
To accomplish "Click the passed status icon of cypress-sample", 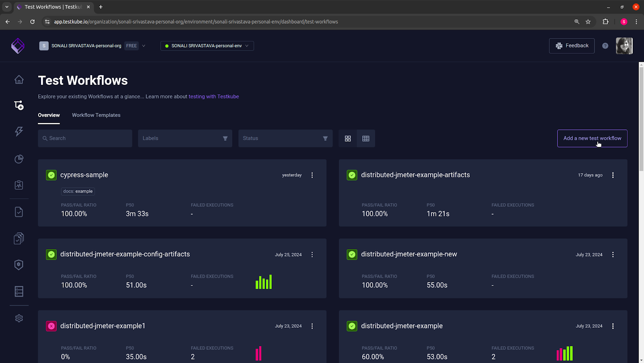I will click(x=51, y=175).
